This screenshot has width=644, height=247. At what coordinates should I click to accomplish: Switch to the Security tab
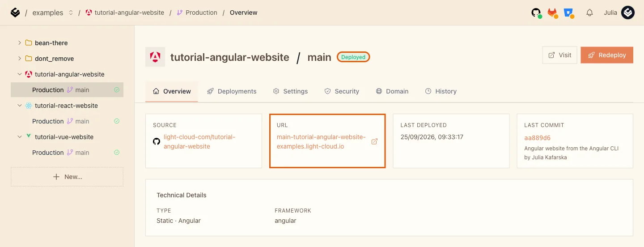[342, 91]
